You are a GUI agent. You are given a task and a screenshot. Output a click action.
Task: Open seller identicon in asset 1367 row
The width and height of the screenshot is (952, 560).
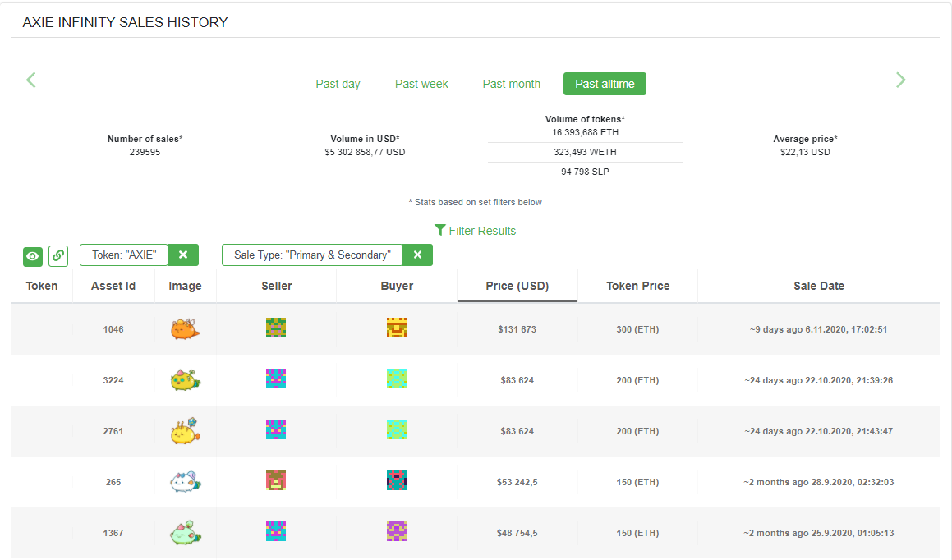[x=276, y=531]
